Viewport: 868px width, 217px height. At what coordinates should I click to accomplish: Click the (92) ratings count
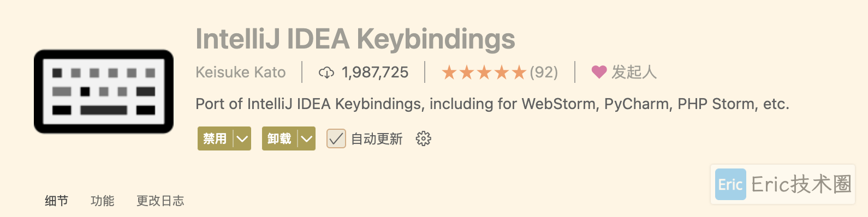pos(544,73)
